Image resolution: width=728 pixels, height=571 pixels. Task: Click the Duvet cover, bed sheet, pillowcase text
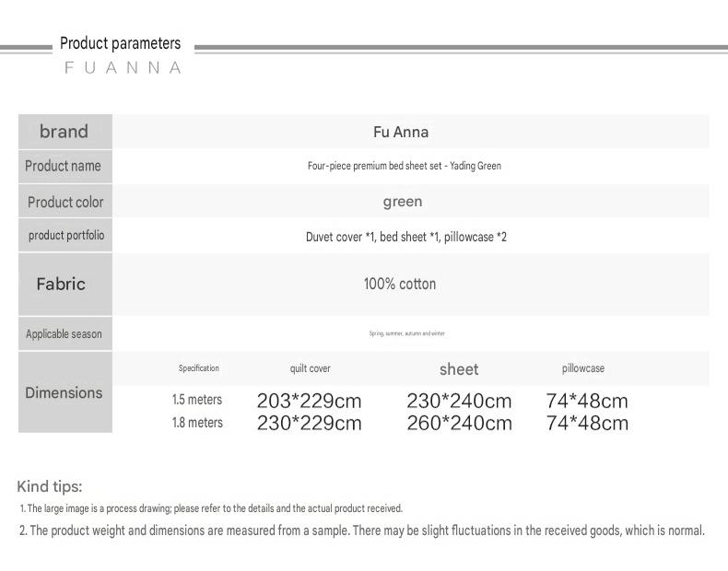click(406, 237)
